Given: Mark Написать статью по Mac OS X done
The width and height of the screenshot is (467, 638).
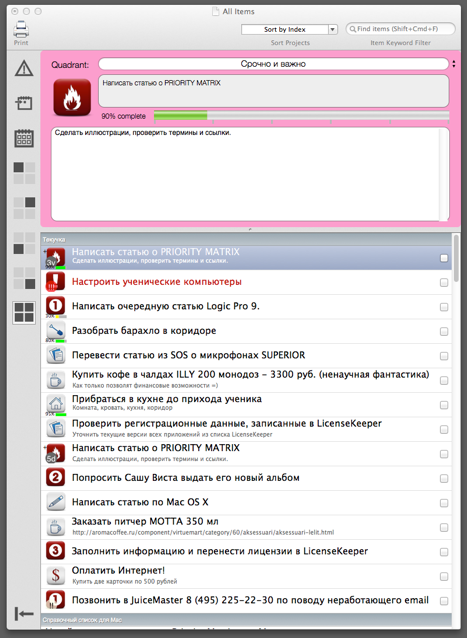Looking at the screenshot, I should pyautogui.click(x=444, y=503).
